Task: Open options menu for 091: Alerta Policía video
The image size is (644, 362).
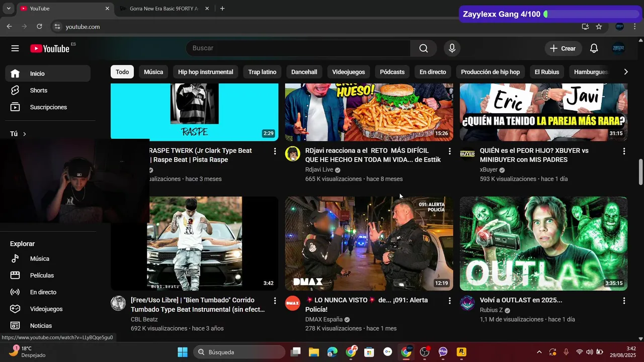Action: pyautogui.click(x=449, y=301)
